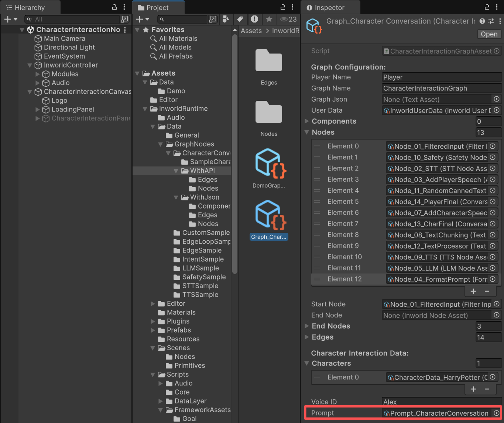Click the Hierarchy search-by-type picker icon
504x423 pixels.
tap(124, 19)
